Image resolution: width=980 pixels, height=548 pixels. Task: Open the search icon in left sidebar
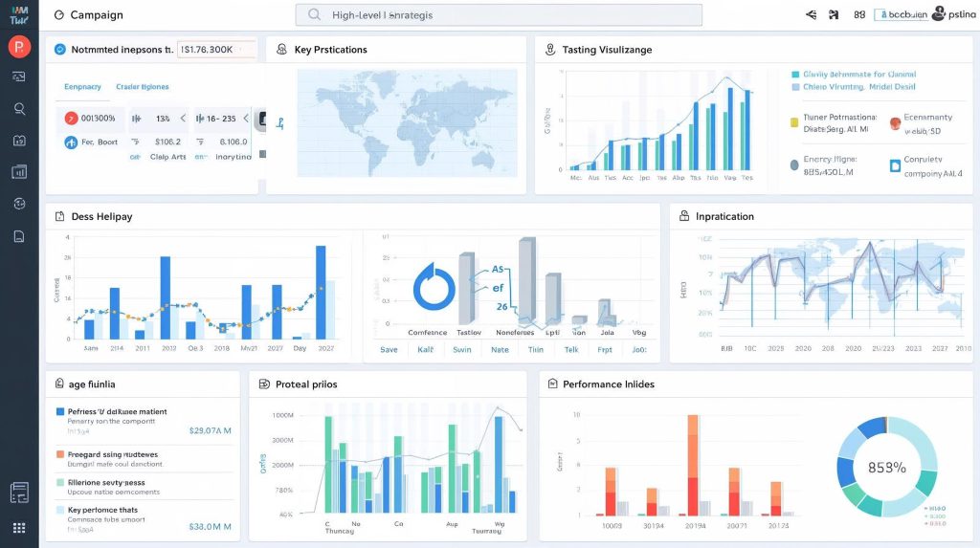pos(19,109)
